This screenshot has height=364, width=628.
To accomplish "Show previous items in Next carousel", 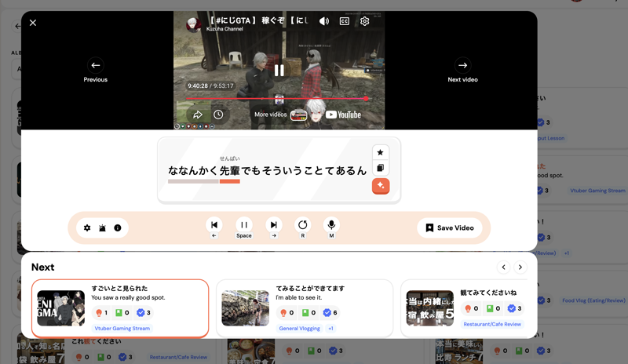I will [x=503, y=267].
